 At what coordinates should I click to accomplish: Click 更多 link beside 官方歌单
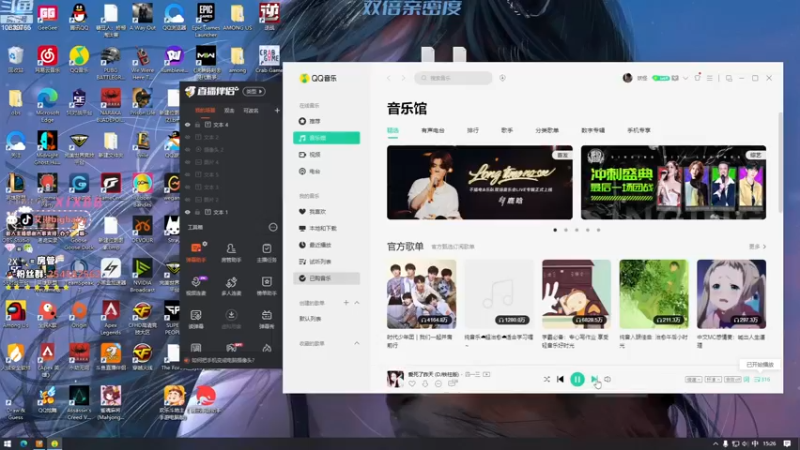757,247
